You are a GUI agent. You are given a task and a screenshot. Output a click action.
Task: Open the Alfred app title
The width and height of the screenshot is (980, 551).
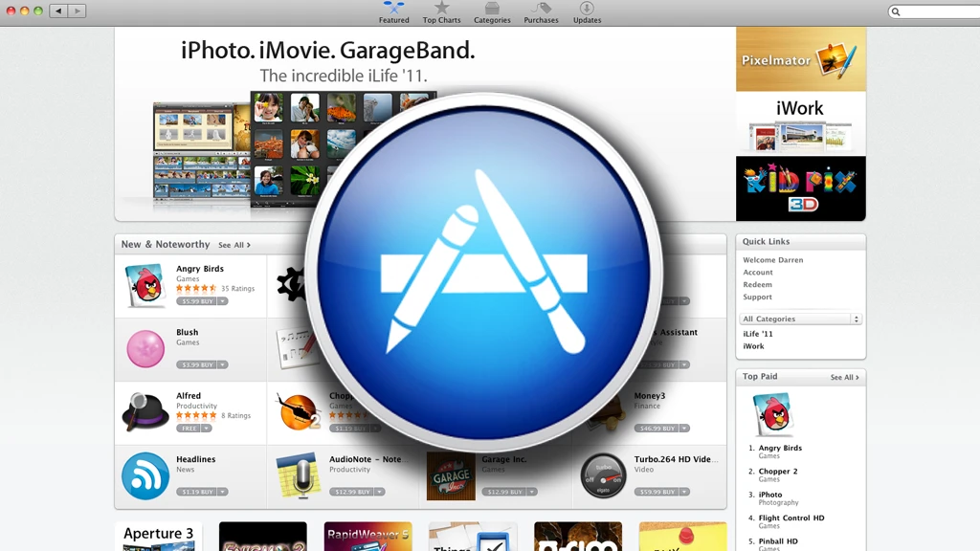click(x=189, y=396)
